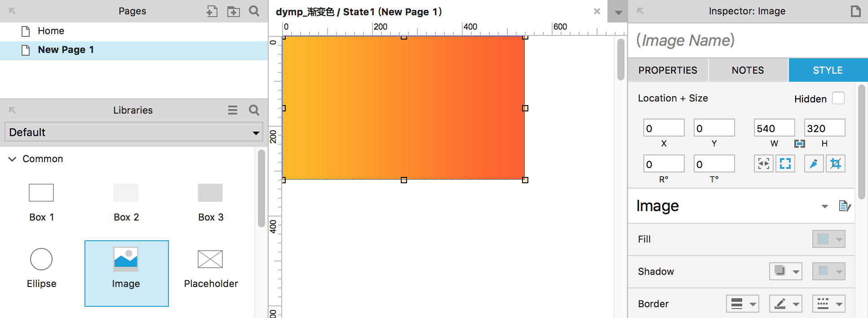Open the Image style dropdown
Viewport: 868px width, 318px height.
(x=824, y=207)
